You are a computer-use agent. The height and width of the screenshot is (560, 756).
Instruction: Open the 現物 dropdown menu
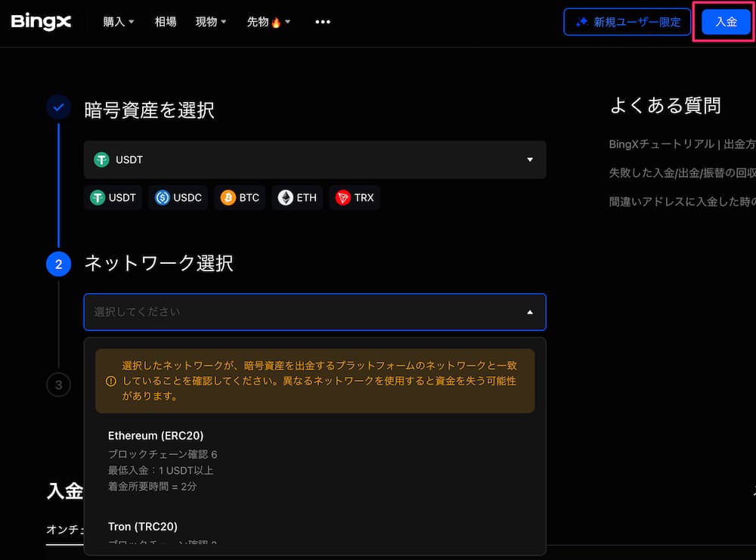click(x=211, y=22)
